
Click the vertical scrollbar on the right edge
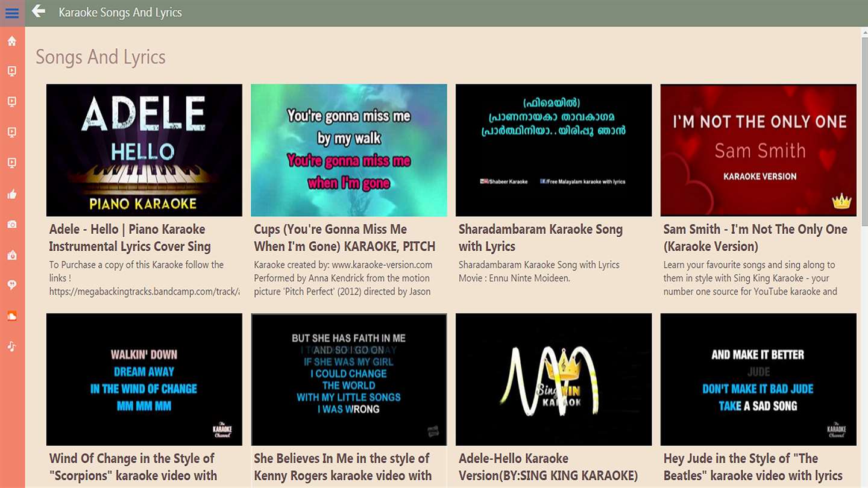(864, 257)
